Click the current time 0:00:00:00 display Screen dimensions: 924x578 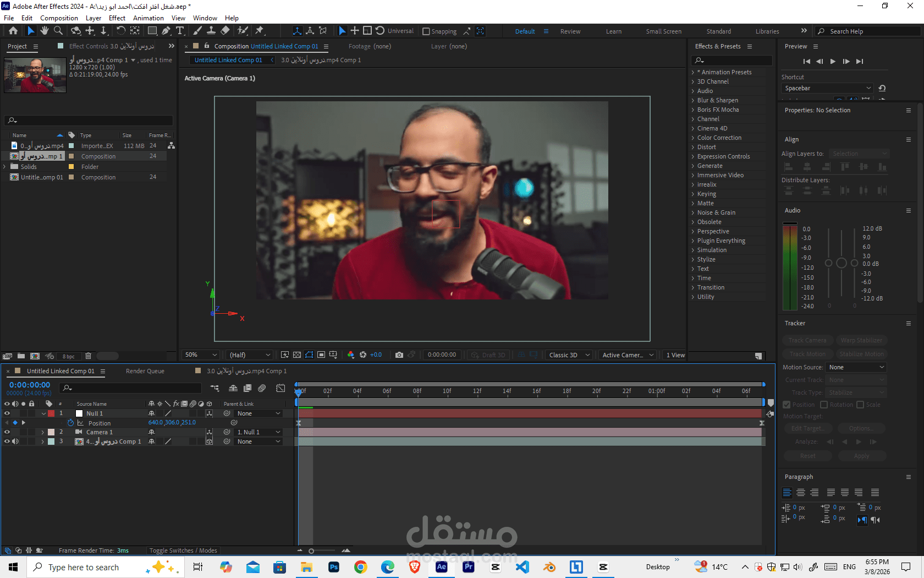click(30, 385)
